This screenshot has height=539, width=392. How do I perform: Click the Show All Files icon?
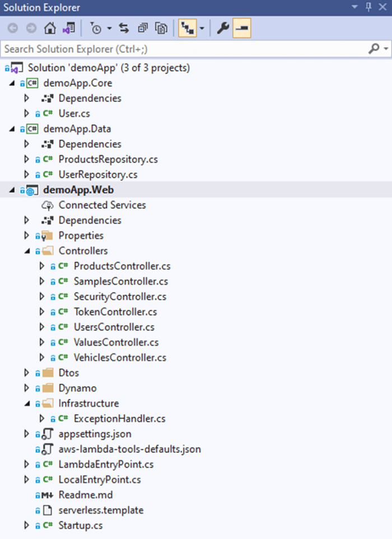tap(161, 28)
